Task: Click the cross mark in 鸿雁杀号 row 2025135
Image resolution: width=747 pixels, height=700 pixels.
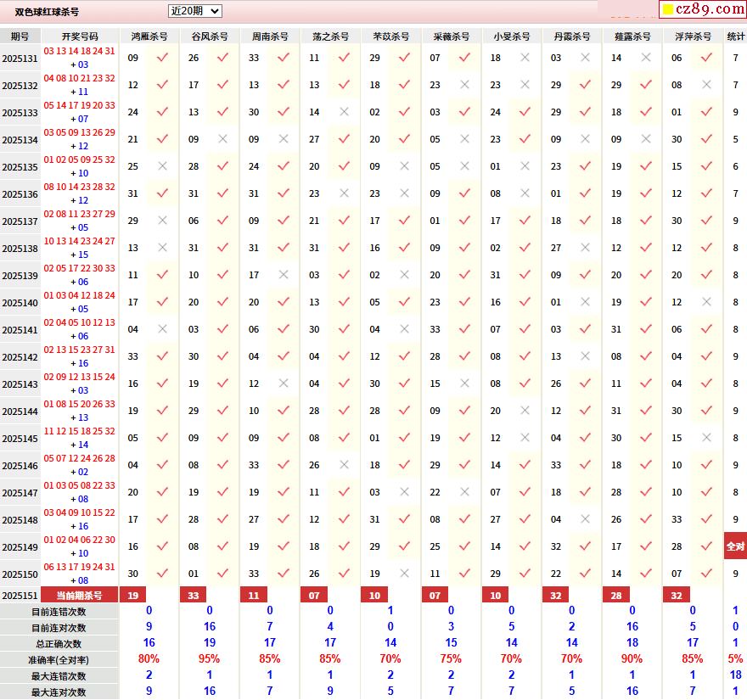Action: tap(162, 166)
